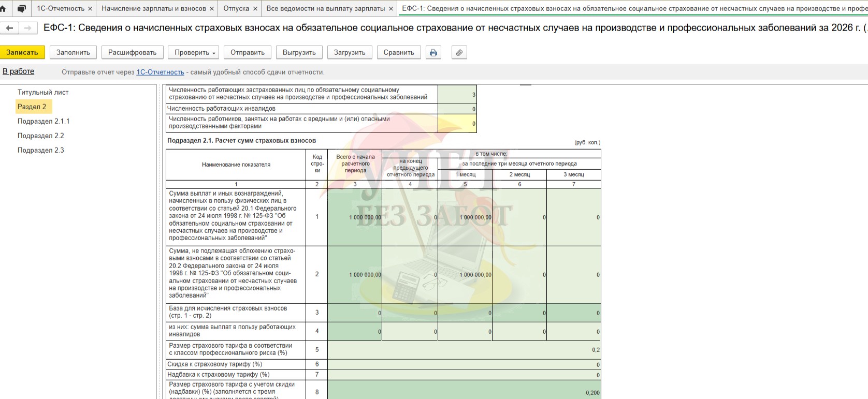Close the 1С-Отчетность tab
The height and width of the screenshot is (399, 868).
pyautogui.click(x=90, y=9)
